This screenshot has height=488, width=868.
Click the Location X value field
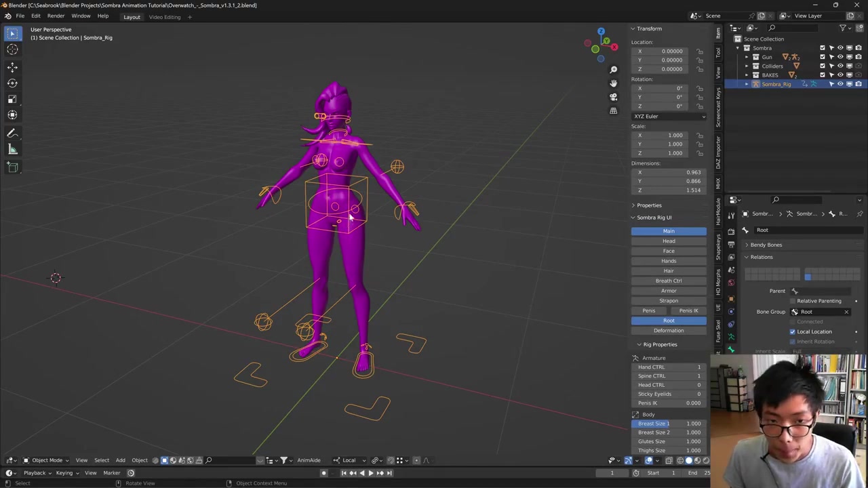[x=669, y=52]
